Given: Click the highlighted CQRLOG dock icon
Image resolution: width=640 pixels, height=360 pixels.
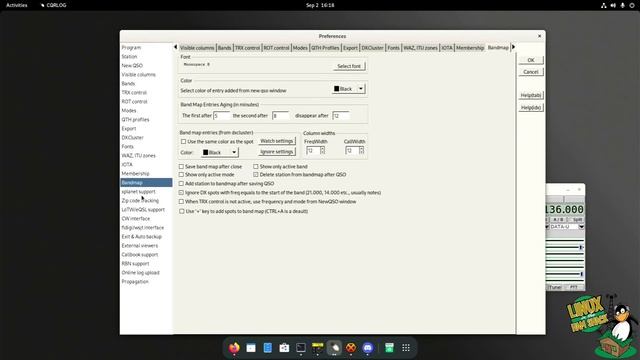Looking at the screenshot, I should pos(334,348).
